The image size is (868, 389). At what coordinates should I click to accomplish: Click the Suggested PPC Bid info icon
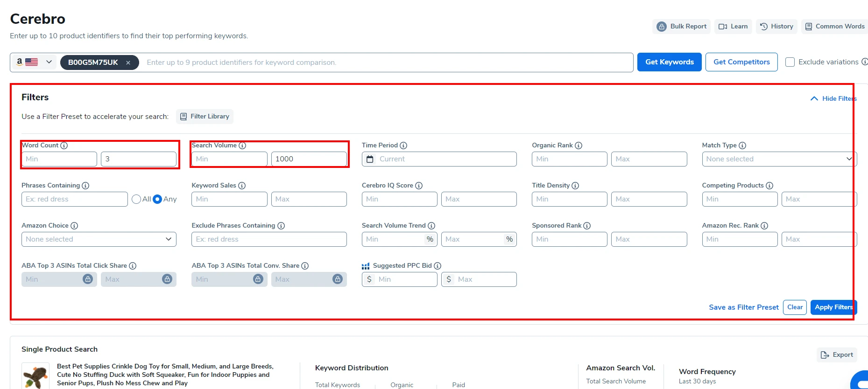pyautogui.click(x=438, y=266)
